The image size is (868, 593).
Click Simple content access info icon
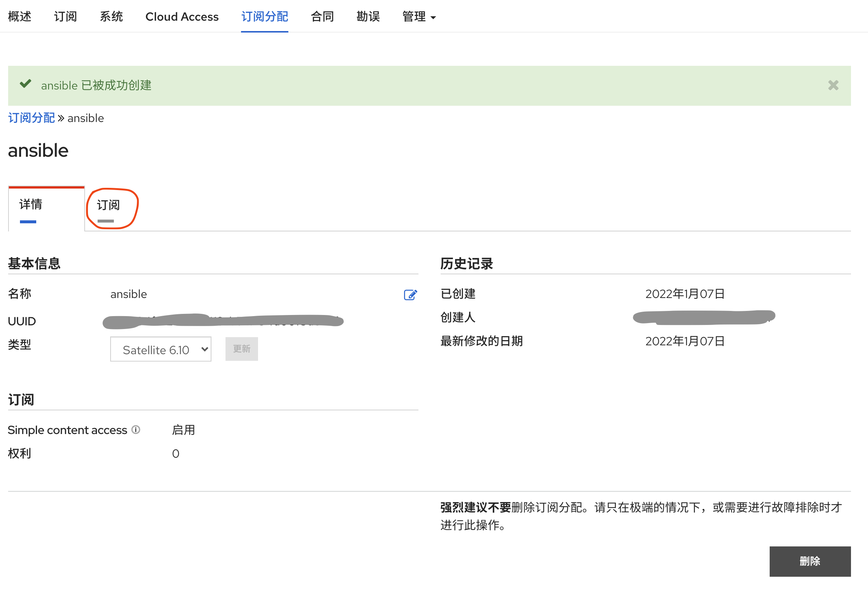tap(136, 430)
